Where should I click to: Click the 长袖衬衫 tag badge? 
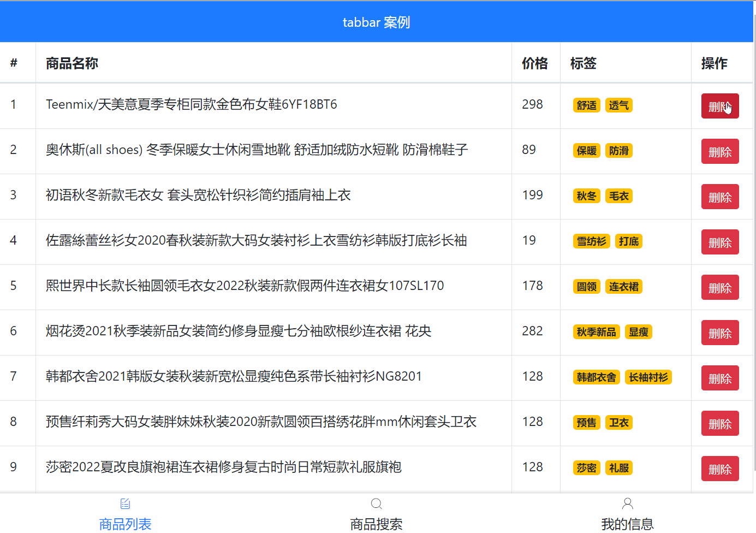[648, 377]
